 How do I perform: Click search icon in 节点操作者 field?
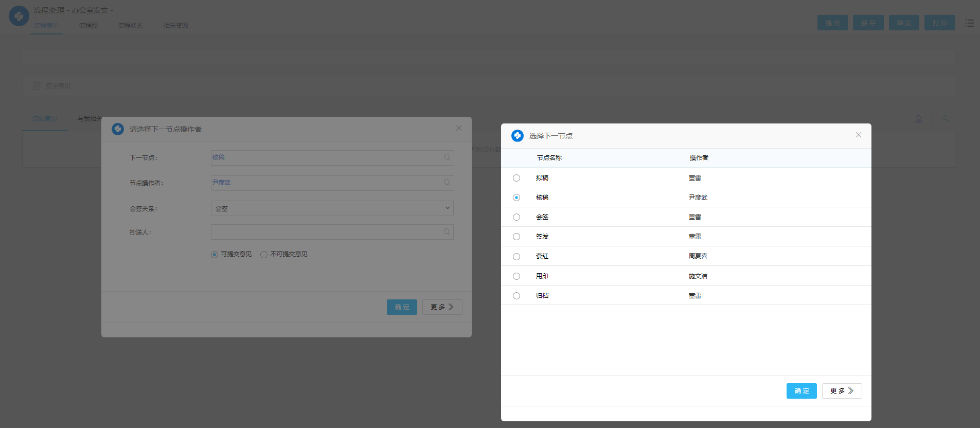pos(447,183)
